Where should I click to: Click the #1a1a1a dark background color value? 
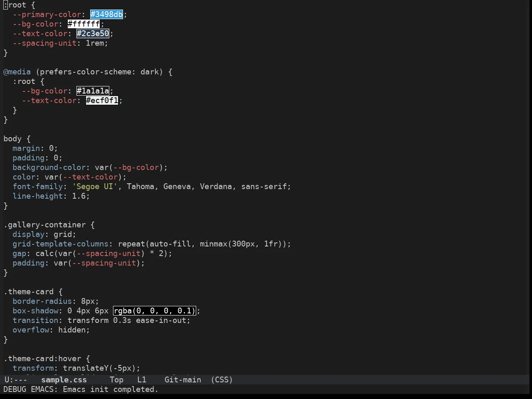pyautogui.click(x=93, y=91)
